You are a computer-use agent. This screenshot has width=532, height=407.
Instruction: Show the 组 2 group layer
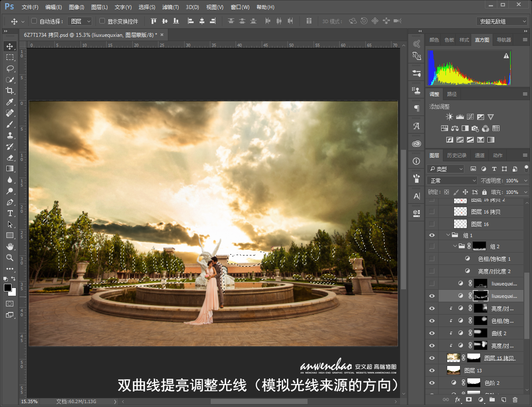[x=432, y=246]
